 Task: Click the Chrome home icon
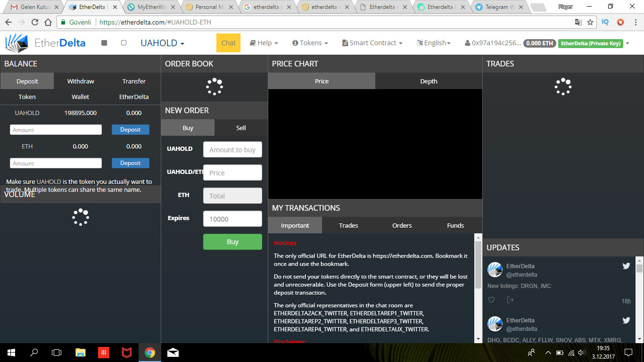pyautogui.click(x=48, y=22)
